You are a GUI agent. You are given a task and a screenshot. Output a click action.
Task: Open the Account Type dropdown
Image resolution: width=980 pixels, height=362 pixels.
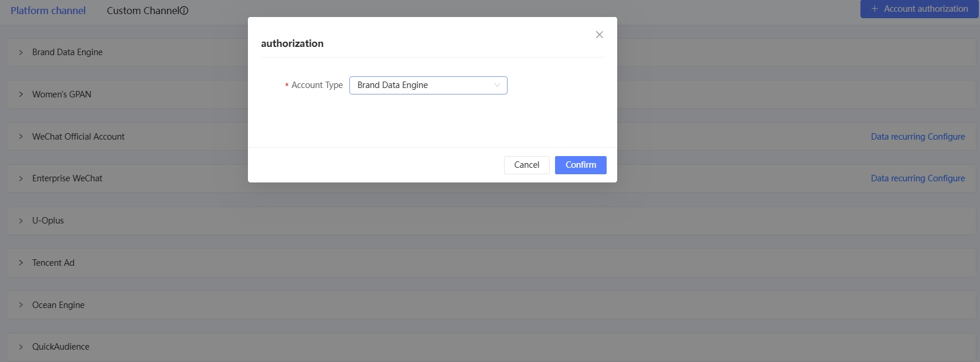pos(428,86)
